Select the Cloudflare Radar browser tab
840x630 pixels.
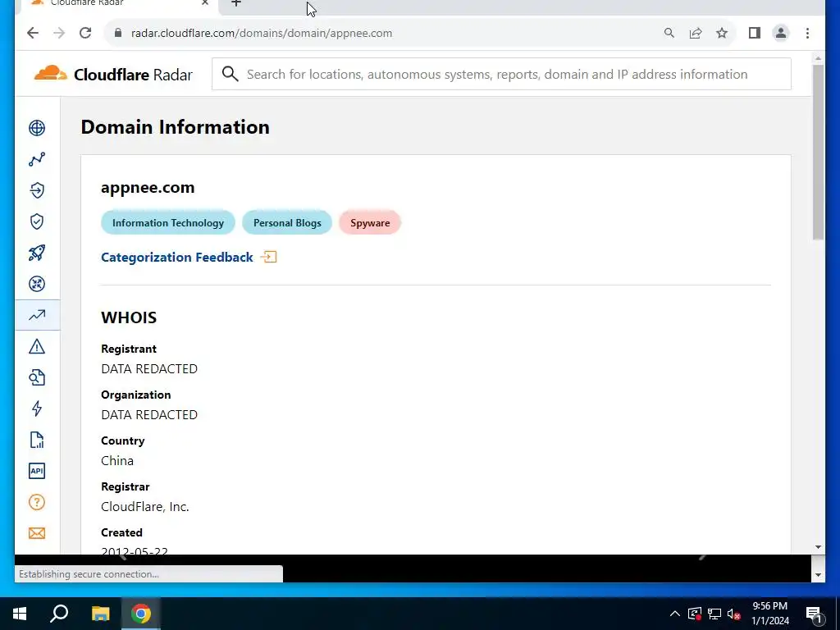[118, 4]
